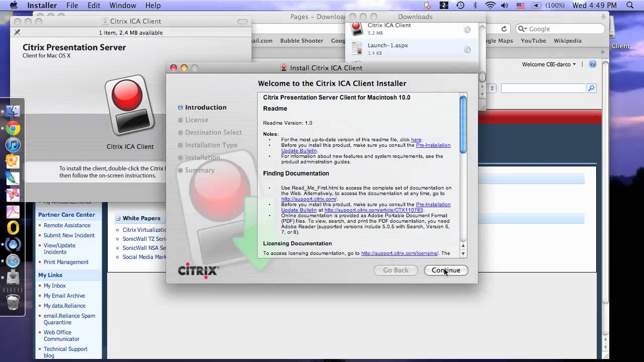Click the web page search input field
The height and width of the screenshot is (362, 644).
[543, 88]
